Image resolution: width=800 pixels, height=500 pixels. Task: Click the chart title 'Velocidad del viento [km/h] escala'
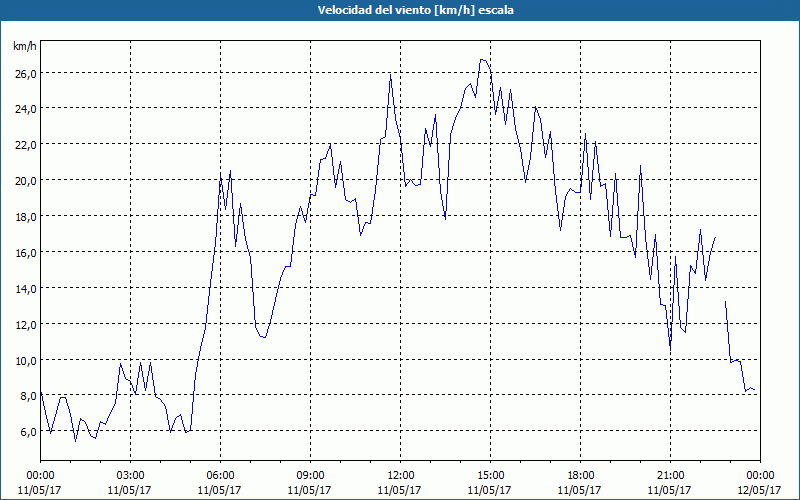point(415,10)
